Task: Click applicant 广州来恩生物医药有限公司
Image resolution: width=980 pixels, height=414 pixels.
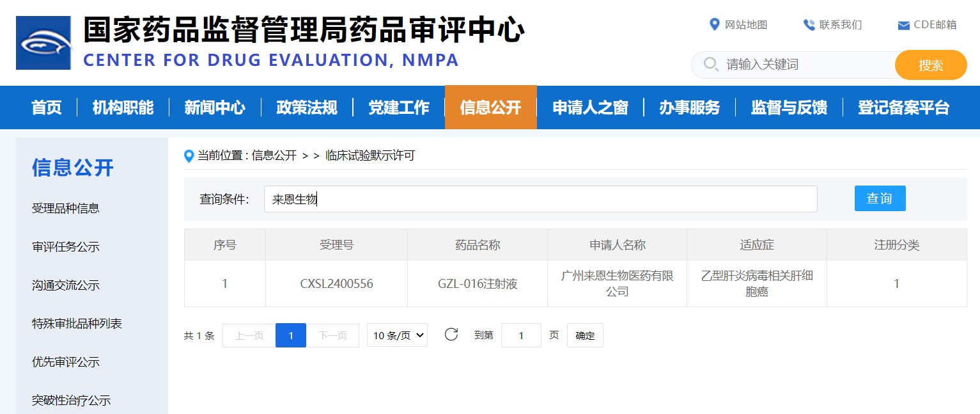Action: (618, 284)
